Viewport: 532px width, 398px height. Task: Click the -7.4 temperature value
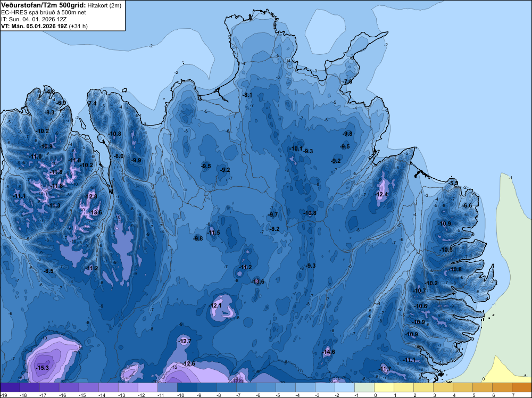coord(92,103)
